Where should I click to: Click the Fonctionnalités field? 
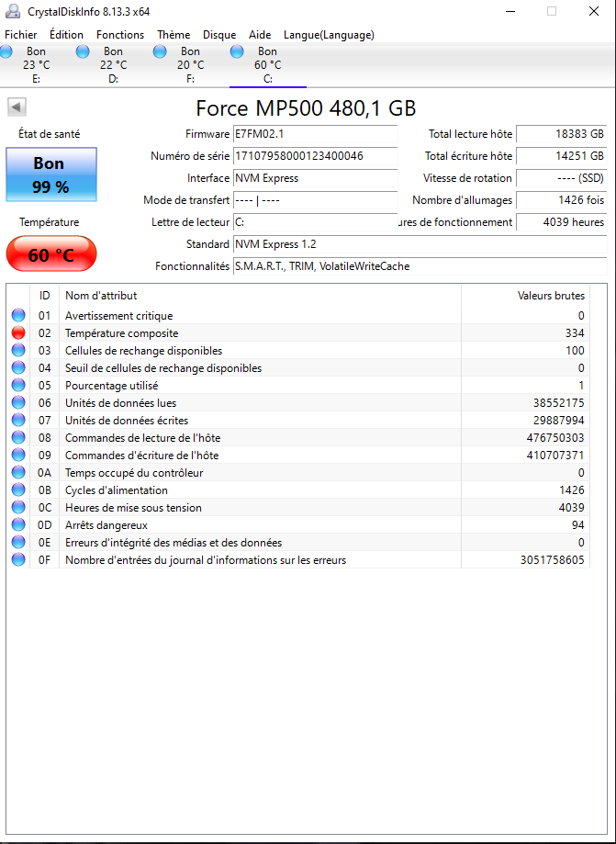[x=420, y=266]
